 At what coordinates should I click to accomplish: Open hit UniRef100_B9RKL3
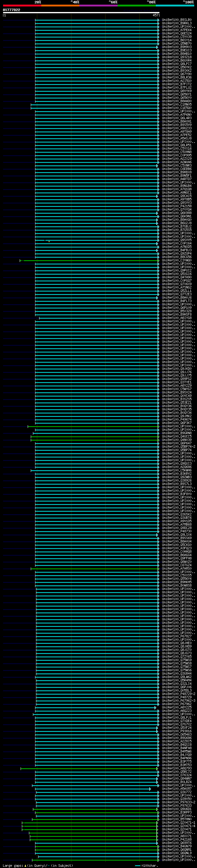coord(176,23)
